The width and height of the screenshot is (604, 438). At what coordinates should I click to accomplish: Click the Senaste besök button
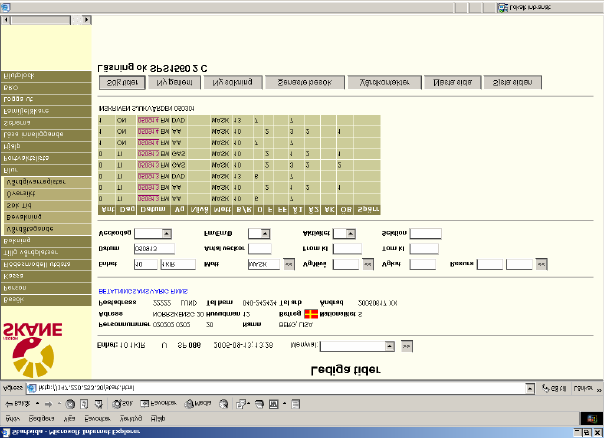pyautogui.click(x=304, y=82)
